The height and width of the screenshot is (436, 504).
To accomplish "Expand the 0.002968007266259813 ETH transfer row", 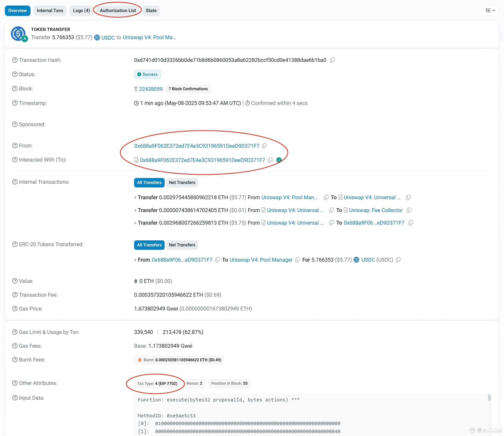I will pyautogui.click(x=135, y=223).
